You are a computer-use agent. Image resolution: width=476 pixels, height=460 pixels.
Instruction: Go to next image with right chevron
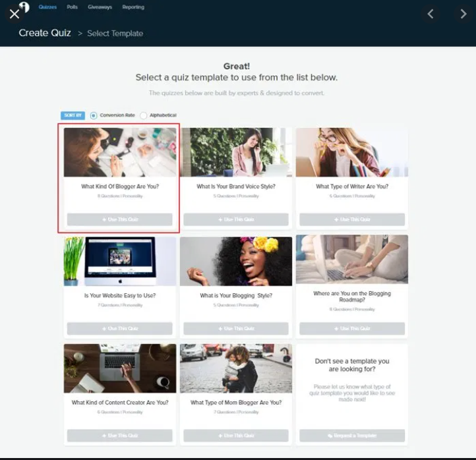click(x=463, y=14)
